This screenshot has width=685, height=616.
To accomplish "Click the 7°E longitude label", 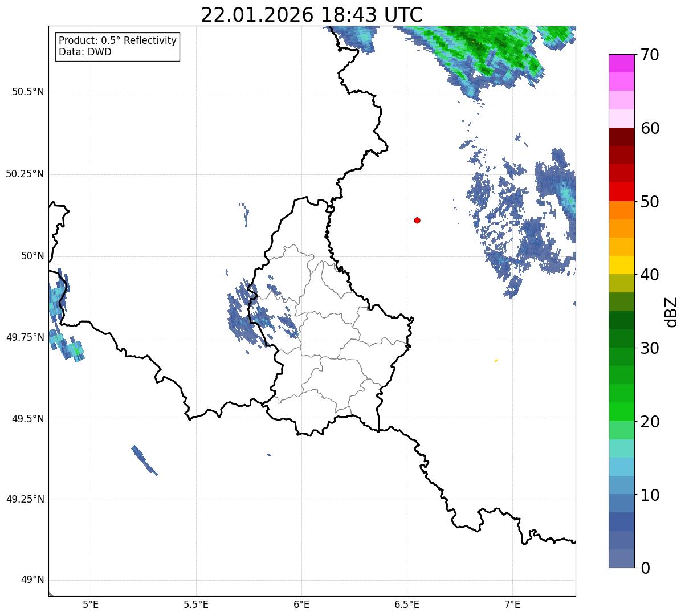I will [512, 604].
